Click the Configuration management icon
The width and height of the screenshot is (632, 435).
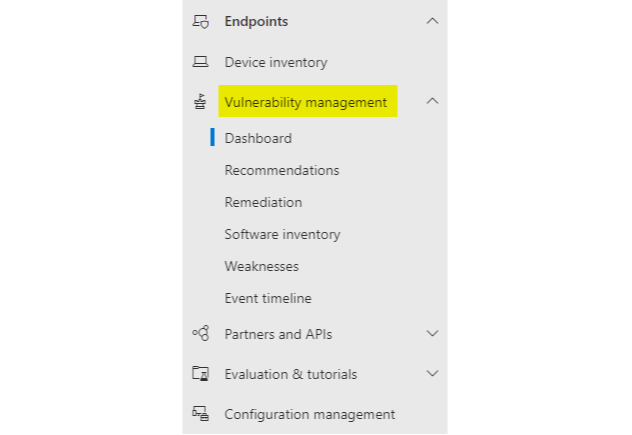coord(200,414)
